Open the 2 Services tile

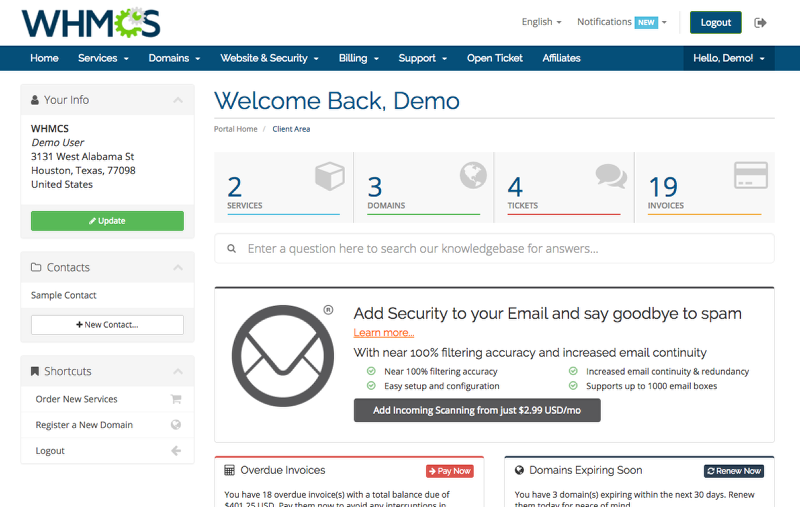[x=283, y=187]
